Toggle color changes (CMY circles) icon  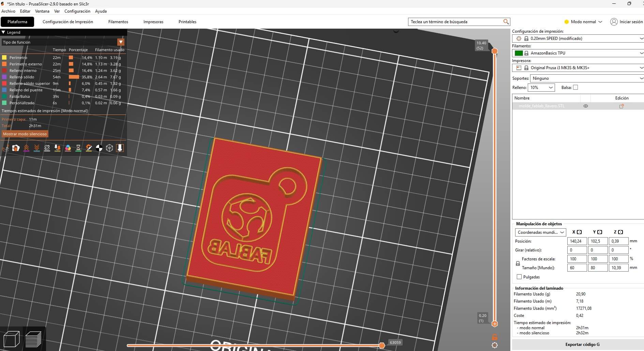click(x=68, y=148)
